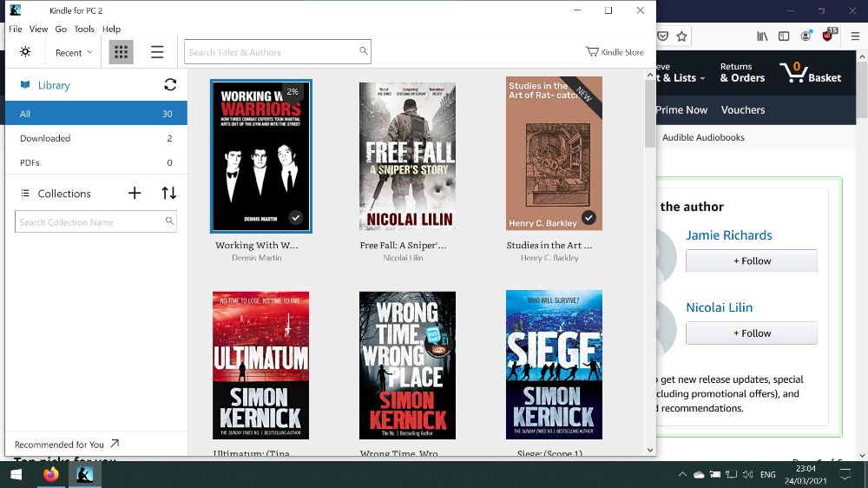This screenshot has height=488, width=868.
Task: Open the Siege book cover
Action: [x=554, y=365]
